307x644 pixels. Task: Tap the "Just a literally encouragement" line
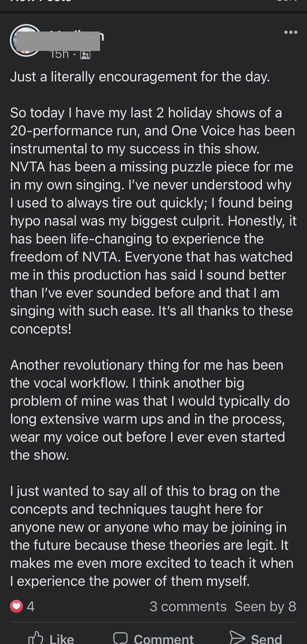tap(140, 77)
